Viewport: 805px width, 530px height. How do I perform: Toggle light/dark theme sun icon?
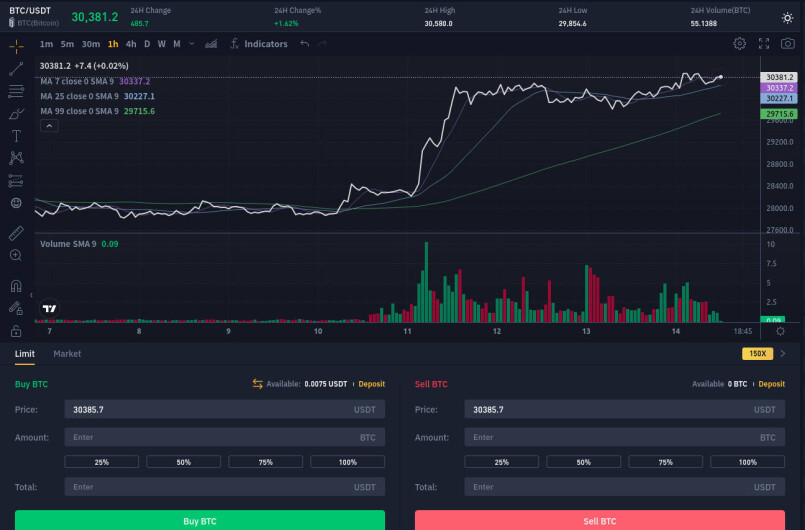787,18
